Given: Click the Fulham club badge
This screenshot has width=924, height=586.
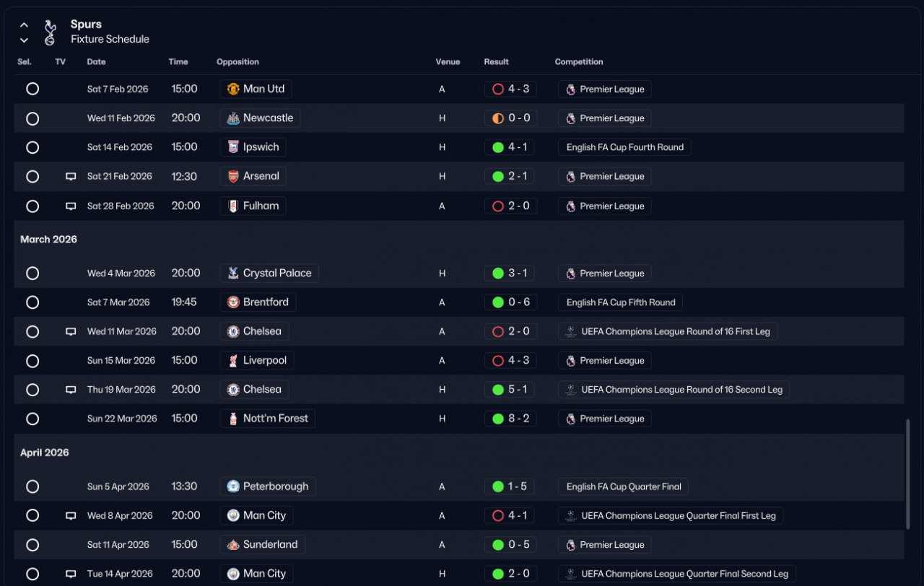Looking at the screenshot, I should (233, 206).
